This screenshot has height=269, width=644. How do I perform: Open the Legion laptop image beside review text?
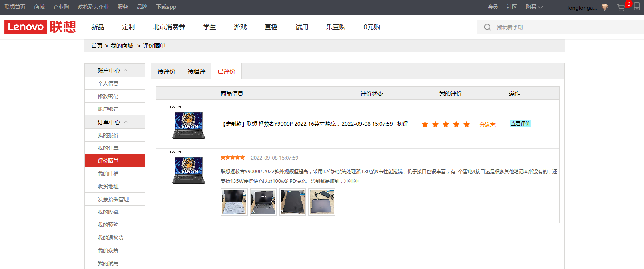[x=188, y=168]
